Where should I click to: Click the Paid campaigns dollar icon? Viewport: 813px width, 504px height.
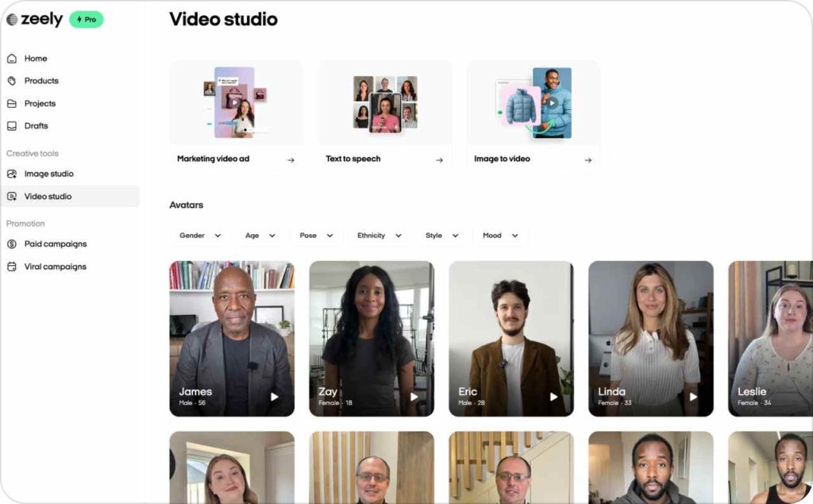pyautogui.click(x=12, y=244)
